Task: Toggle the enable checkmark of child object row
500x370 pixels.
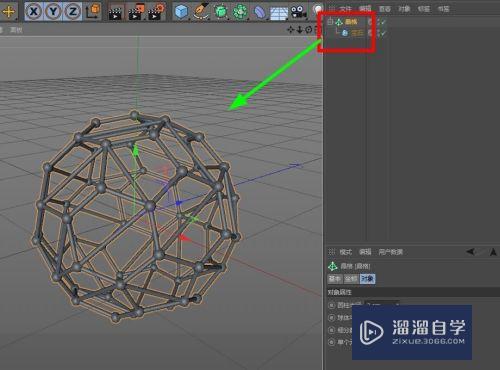Action: tap(383, 33)
